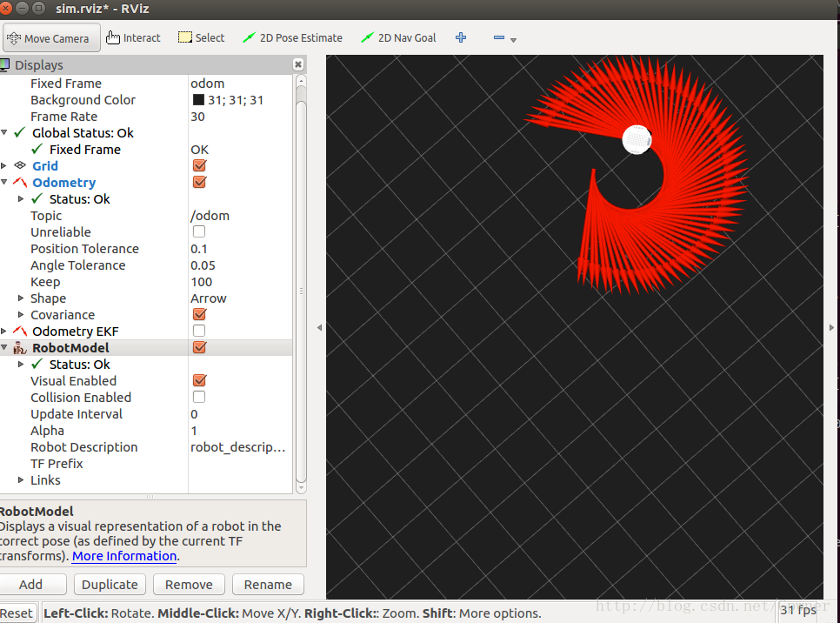Image resolution: width=840 pixels, height=623 pixels.
Task: Select the Update Interval property row
Action: pyautogui.click(x=146, y=414)
